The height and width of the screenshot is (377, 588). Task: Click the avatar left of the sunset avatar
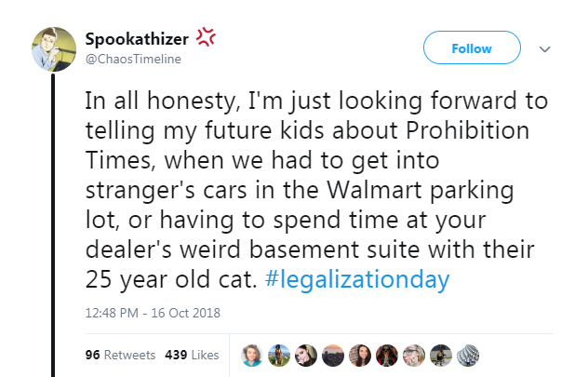click(x=305, y=355)
